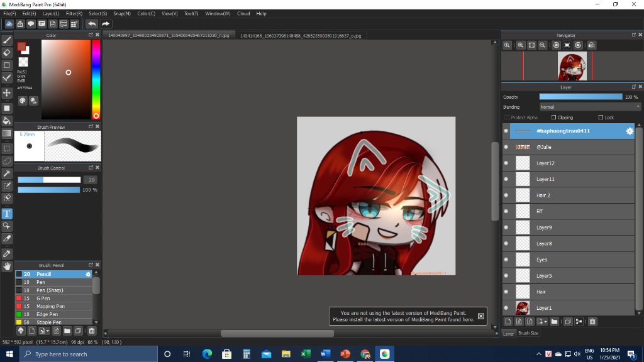The height and width of the screenshot is (362, 644).
Task: Delete brush using trash icon in Brush panel
Action: click(92, 331)
